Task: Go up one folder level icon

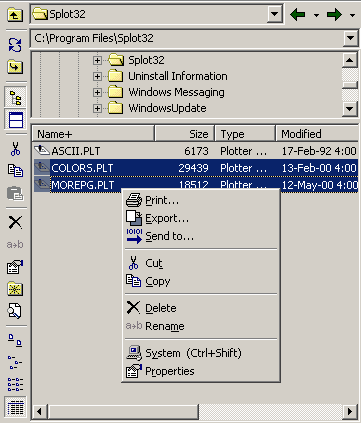Action: (15, 15)
